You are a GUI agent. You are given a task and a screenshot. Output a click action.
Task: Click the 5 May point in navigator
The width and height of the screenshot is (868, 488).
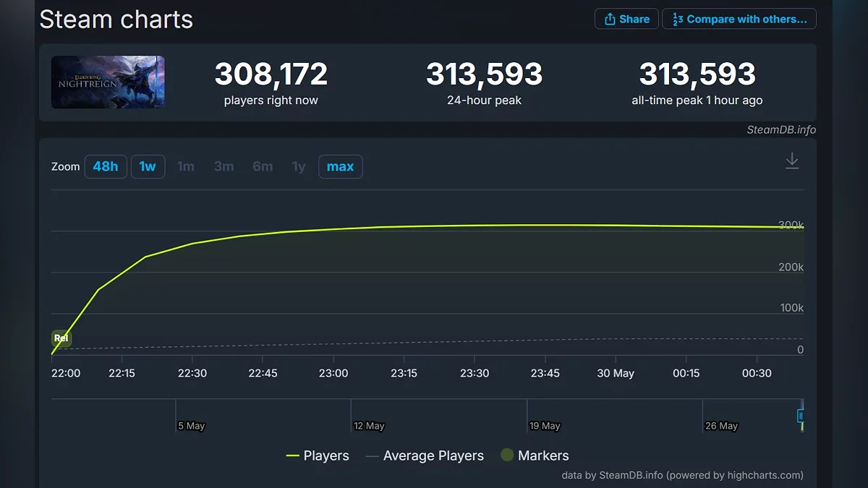coord(191,426)
